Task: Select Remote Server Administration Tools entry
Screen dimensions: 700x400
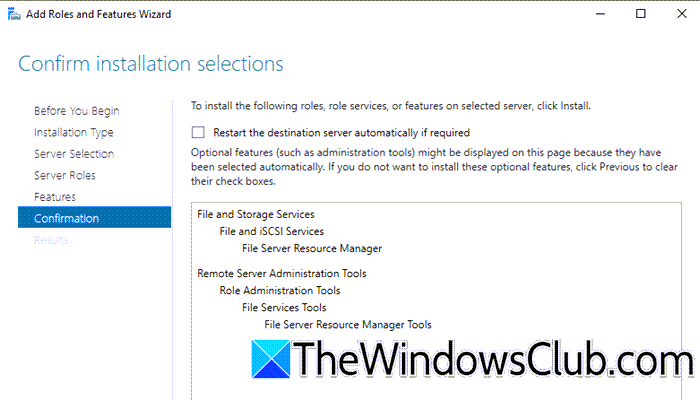Action: tap(282, 272)
